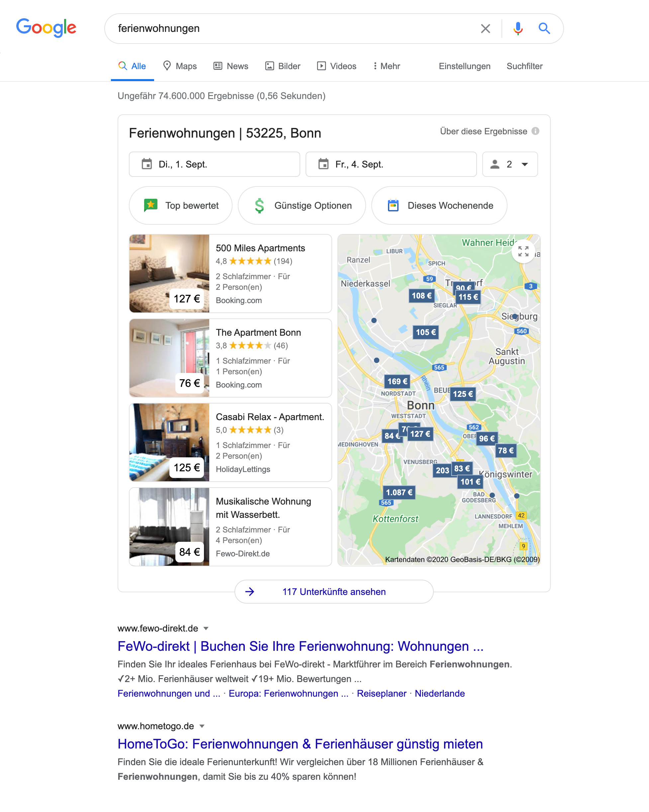Open the HomeToGo Ferienwohnungen result link

coord(300,744)
